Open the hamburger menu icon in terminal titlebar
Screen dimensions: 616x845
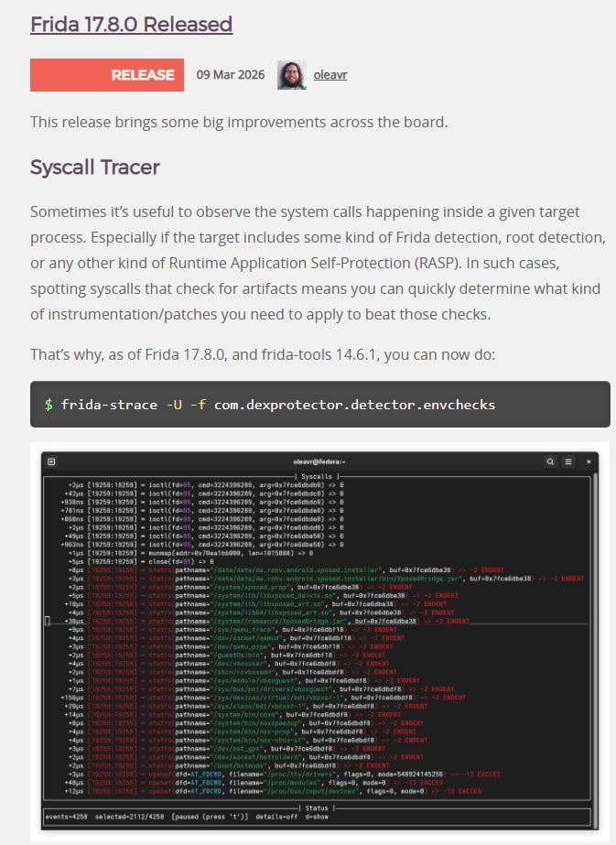(568, 461)
